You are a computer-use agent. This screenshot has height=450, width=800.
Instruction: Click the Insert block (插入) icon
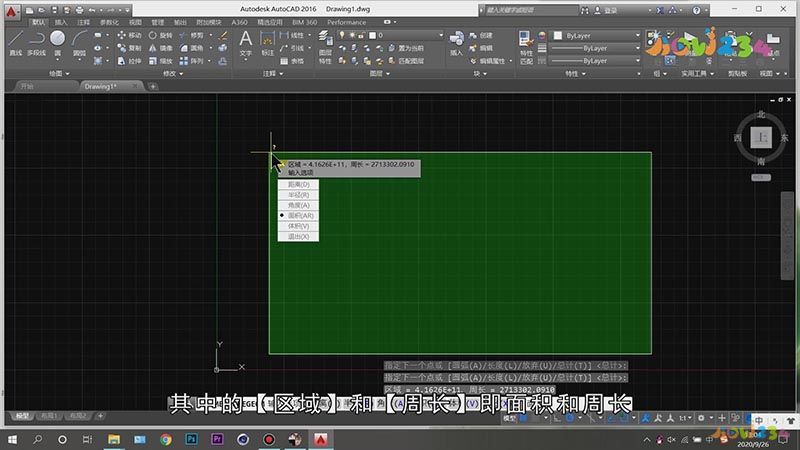coord(456,43)
